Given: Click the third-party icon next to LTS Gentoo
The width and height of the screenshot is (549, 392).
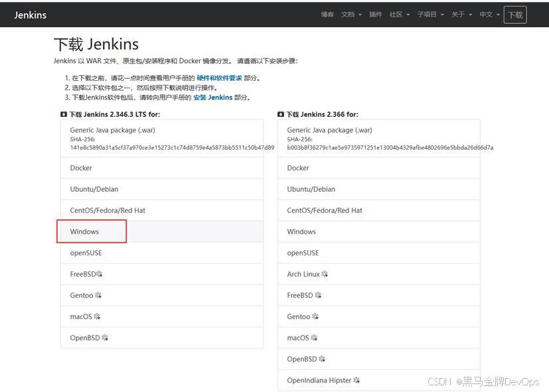Looking at the screenshot, I should 98,295.
